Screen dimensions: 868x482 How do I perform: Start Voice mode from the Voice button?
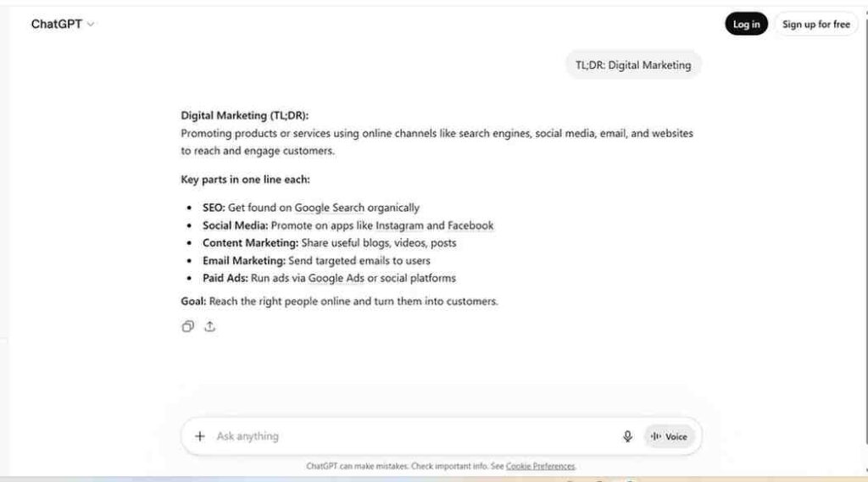[670, 436]
